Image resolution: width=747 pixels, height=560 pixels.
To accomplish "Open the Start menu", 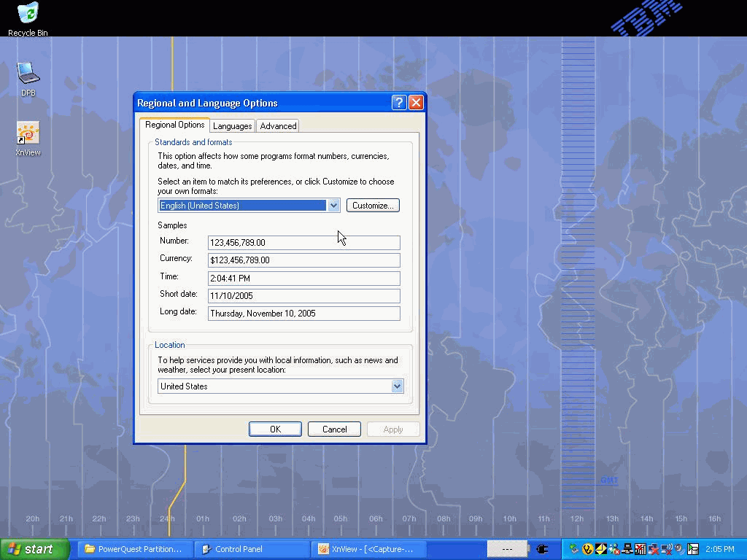I will pyautogui.click(x=34, y=549).
